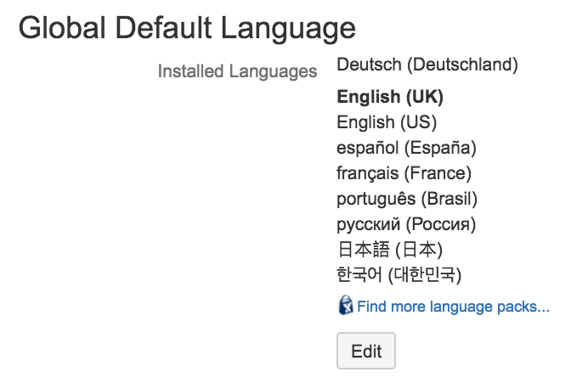Click the word España in parentheses
588x389 pixels.
click(441, 148)
